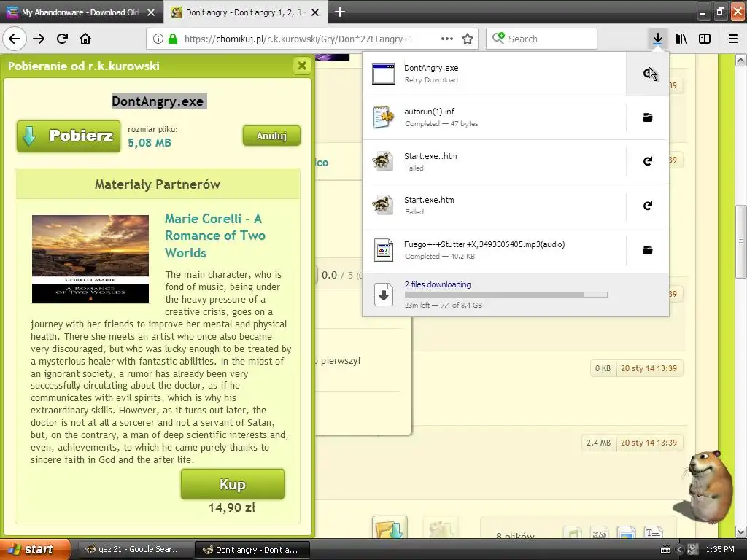The width and height of the screenshot is (747, 560).
Task: Click the Start.exe..htm download entry name
Action: tap(430, 156)
